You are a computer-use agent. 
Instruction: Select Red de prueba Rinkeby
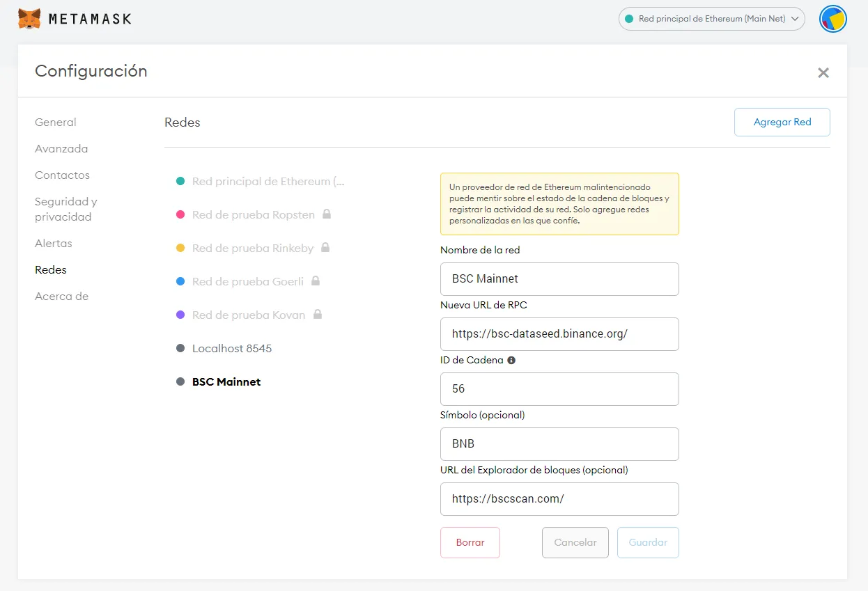[253, 248]
